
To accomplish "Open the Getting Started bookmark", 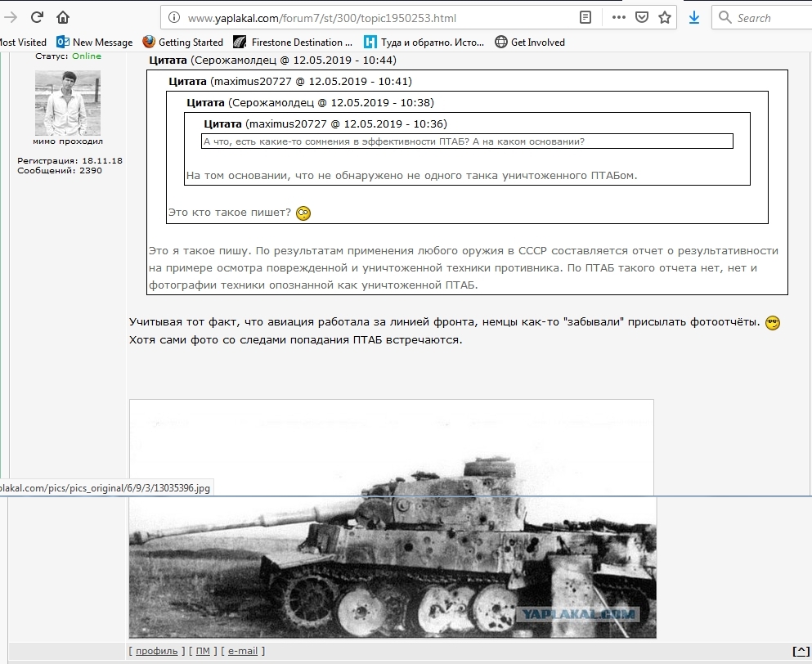I will pos(183,43).
